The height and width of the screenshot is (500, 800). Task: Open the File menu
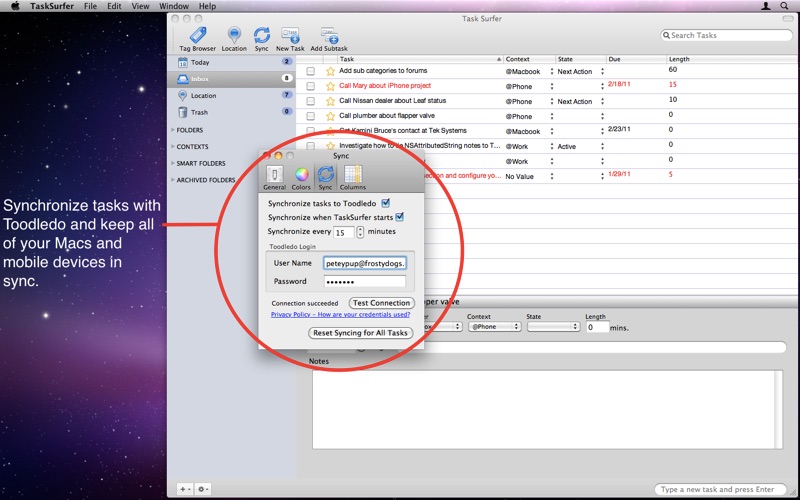point(90,6)
